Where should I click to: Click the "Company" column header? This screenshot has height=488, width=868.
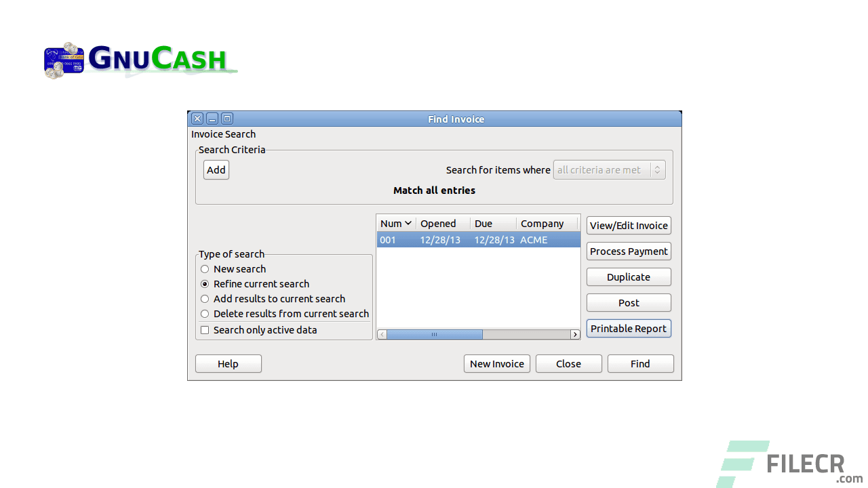click(542, 223)
